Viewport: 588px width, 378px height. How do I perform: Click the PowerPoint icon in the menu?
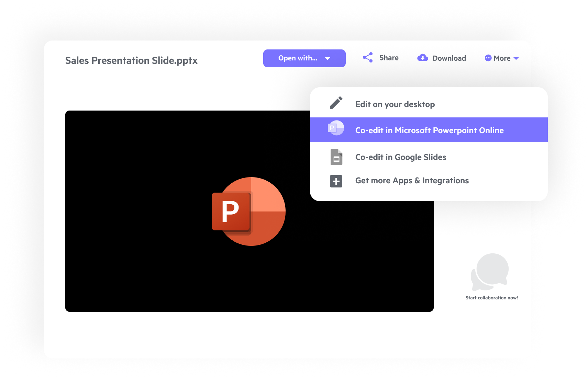pyautogui.click(x=335, y=128)
